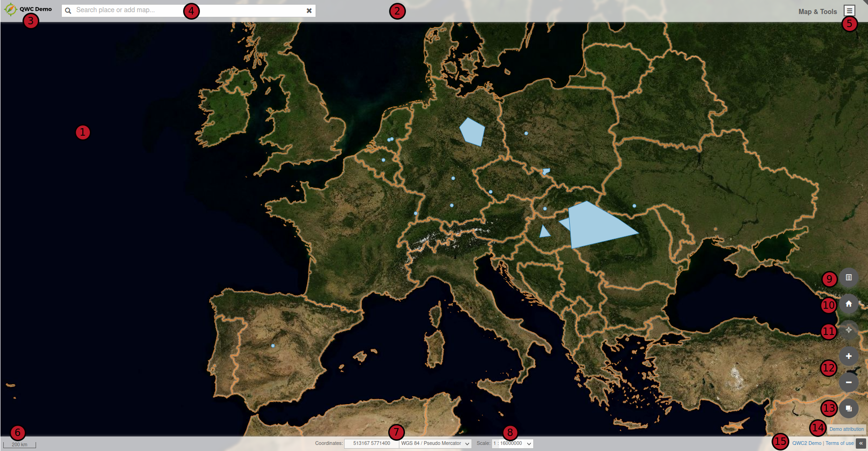Screen dimensions: 868x451
Task: Select the large blue polygon over Hungary
Action: click(x=595, y=227)
